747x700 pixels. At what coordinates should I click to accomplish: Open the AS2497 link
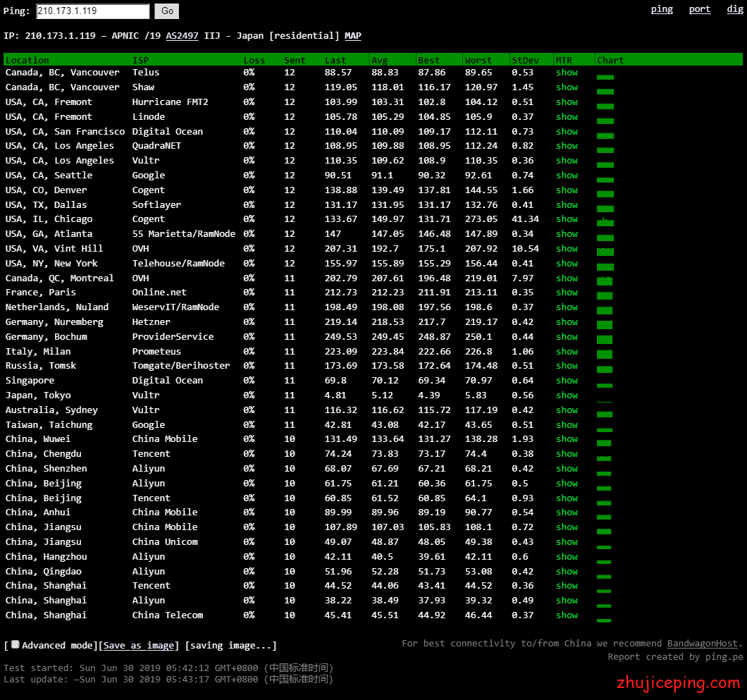pyautogui.click(x=182, y=36)
